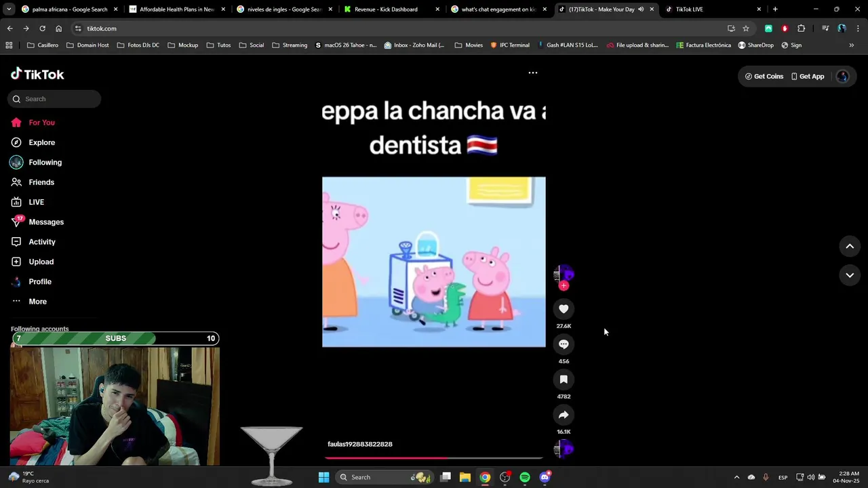Open the Windows Start menu
The width and height of the screenshot is (868, 488).
pyautogui.click(x=323, y=477)
